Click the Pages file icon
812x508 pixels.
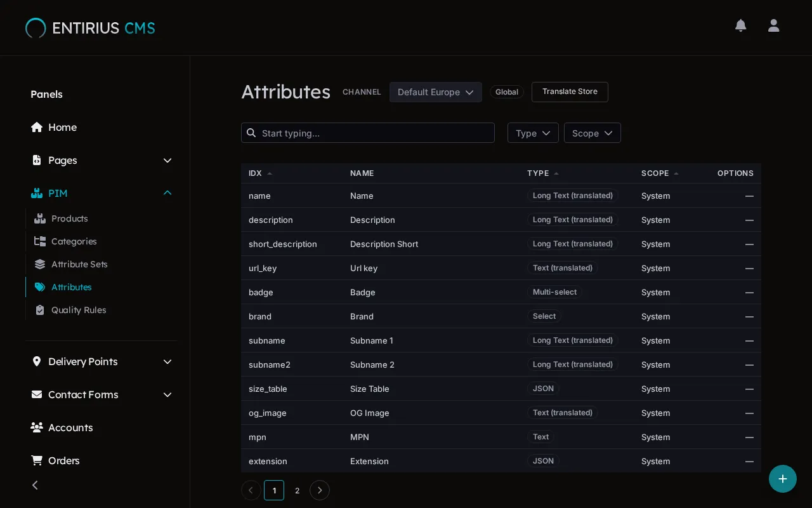37,160
